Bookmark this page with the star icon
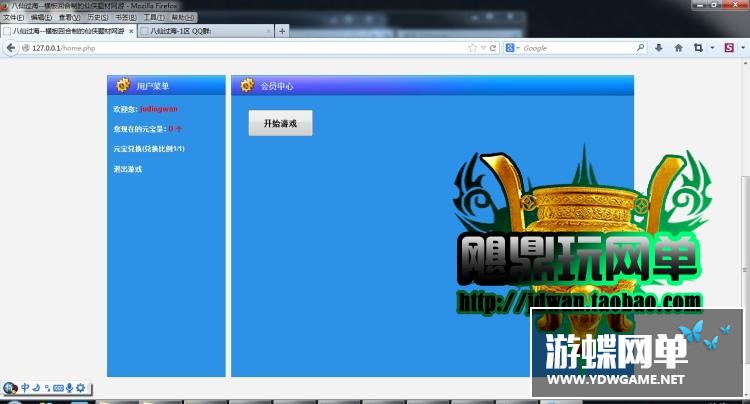The width and height of the screenshot is (750, 404). coord(473,48)
